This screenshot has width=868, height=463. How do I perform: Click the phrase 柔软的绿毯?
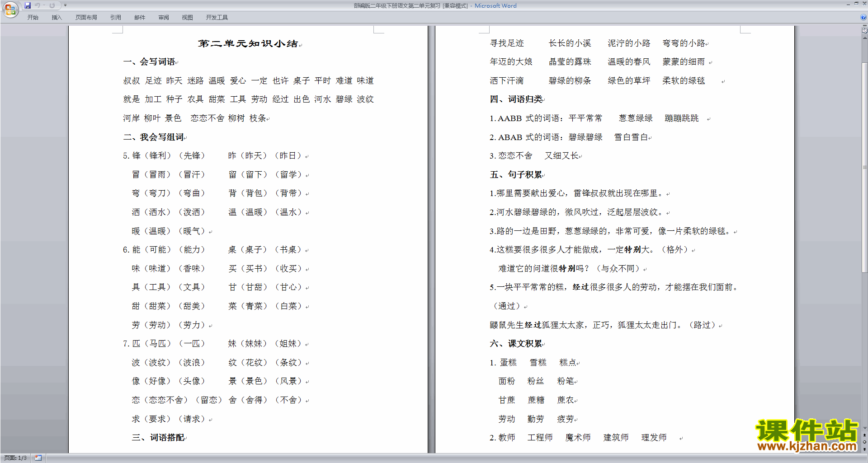684,81
